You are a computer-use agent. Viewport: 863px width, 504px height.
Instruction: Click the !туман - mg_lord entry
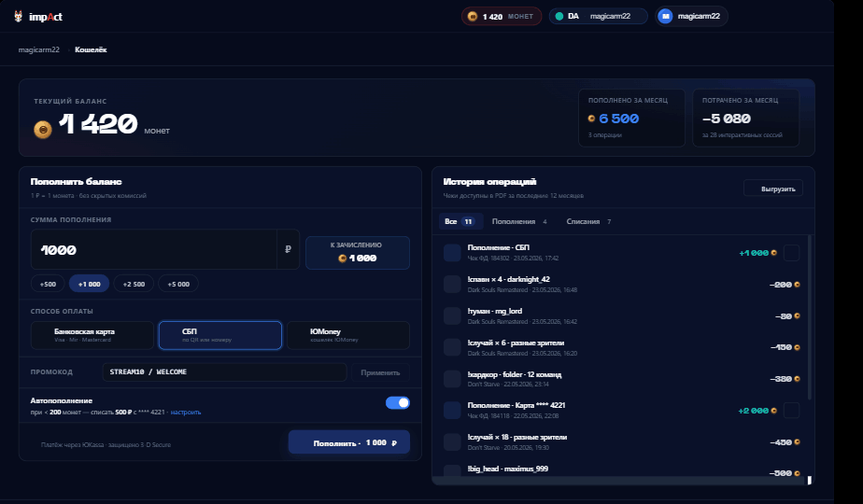click(x=622, y=315)
